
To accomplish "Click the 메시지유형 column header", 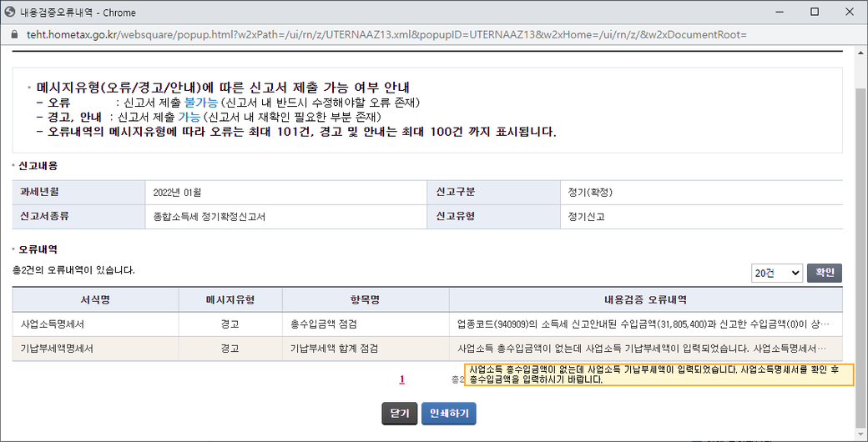I will point(230,300).
